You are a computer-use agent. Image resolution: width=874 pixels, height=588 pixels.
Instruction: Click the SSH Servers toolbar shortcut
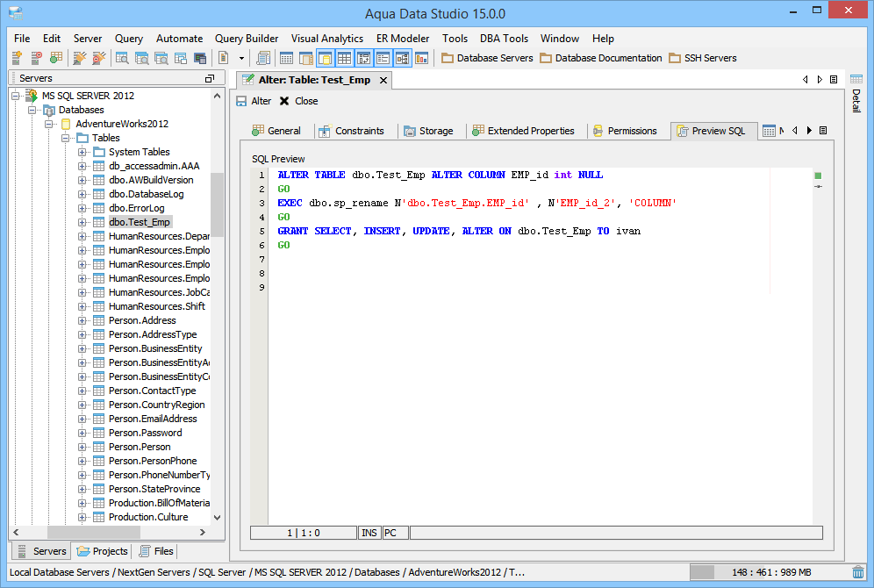703,58
